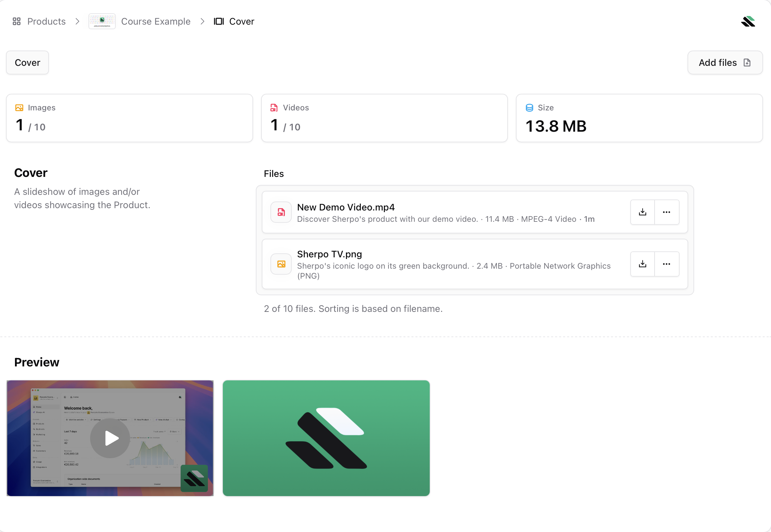This screenshot has width=771, height=532.
Task: Click the database icon on the Size card
Action: coord(529,107)
